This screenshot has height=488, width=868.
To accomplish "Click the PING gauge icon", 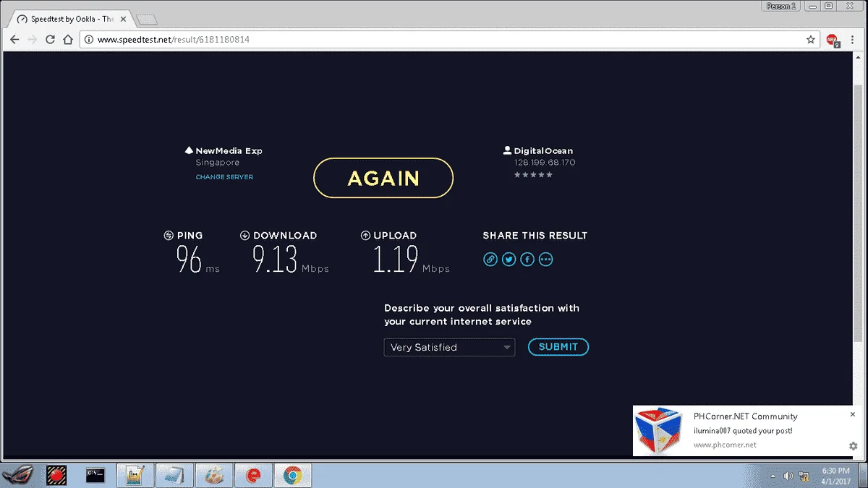I will click(x=169, y=236).
